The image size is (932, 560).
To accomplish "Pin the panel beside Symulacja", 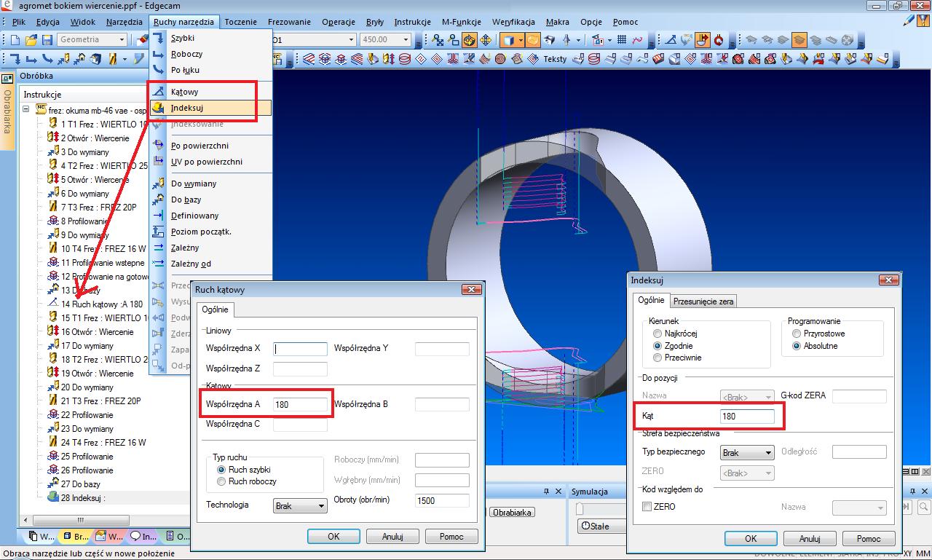I will pyautogui.click(x=546, y=492).
